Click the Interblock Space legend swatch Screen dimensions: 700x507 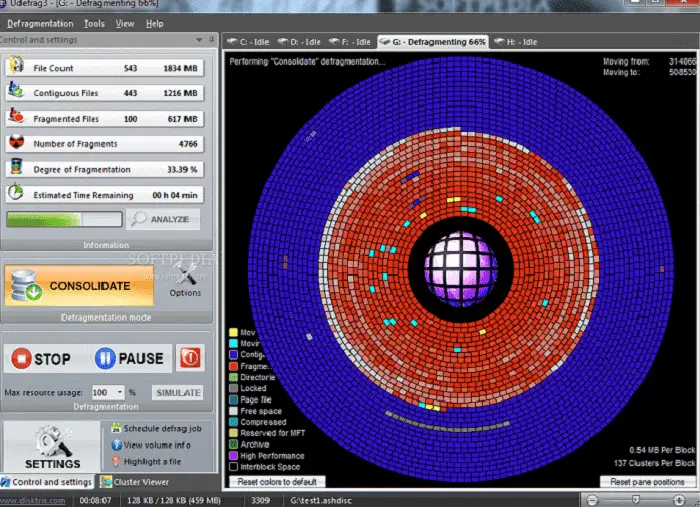pyautogui.click(x=233, y=467)
